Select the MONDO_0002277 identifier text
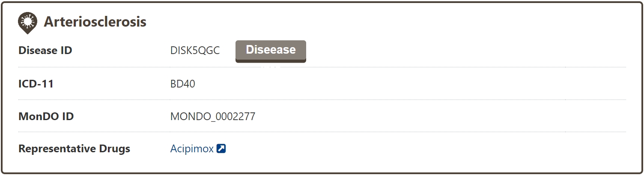Screen dimensions: 644x175 coord(213,116)
